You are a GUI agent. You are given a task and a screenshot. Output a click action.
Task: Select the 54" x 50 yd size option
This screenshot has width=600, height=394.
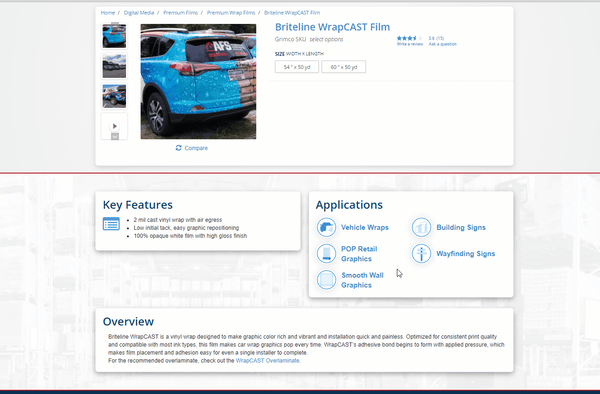click(297, 67)
